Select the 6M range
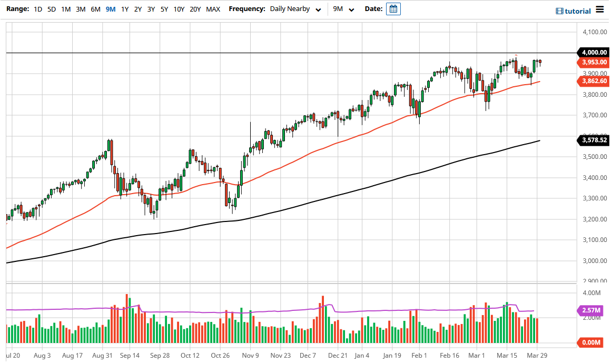Image resolution: width=612 pixels, height=364 pixels. 95,9
